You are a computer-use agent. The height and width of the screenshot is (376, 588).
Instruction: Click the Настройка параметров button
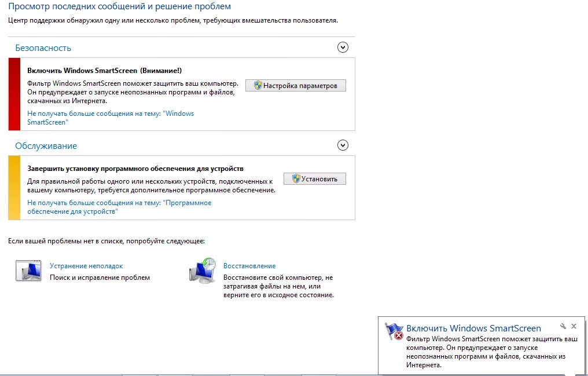296,86
